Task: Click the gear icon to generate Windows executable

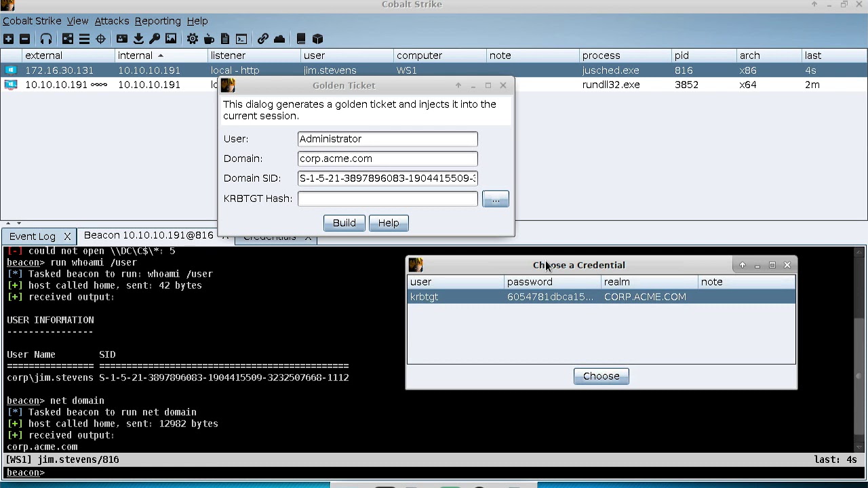Action: coord(193,39)
